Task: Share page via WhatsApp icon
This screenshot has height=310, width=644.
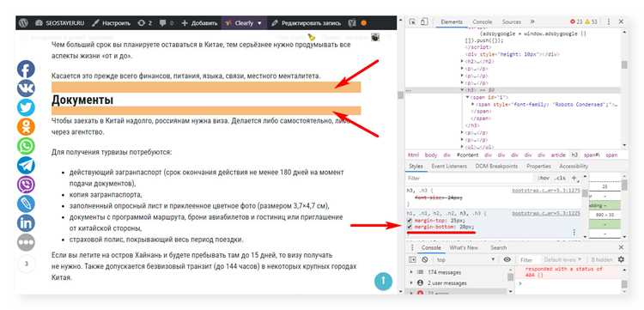Action: point(26,146)
